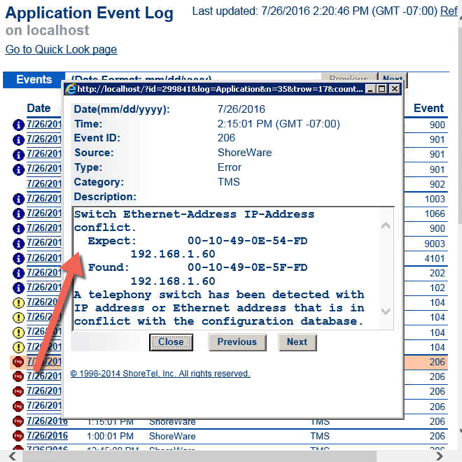Select the Events tab
The height and width of the screenshot is (462, 462).
pyautogui.click(x=34, y=80)
